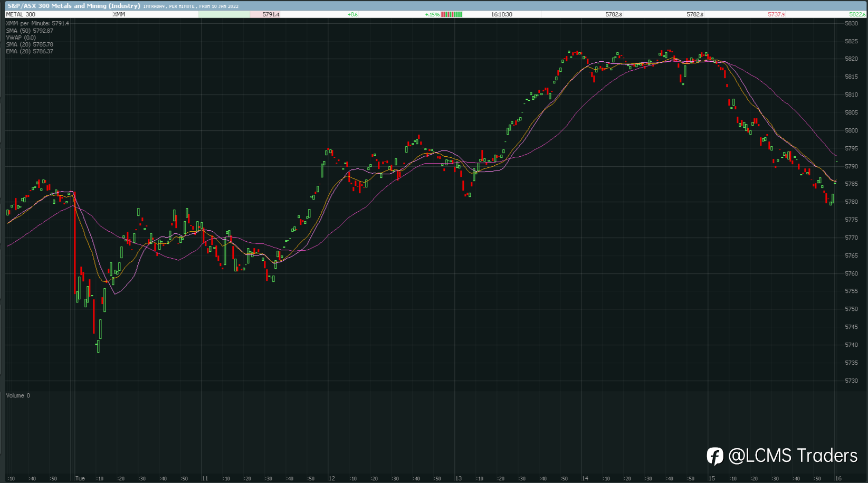This screenshot has width=868, height=483.
Task: Select the EMA (20) 5786.37 indicator label
Action: [30, 51]
